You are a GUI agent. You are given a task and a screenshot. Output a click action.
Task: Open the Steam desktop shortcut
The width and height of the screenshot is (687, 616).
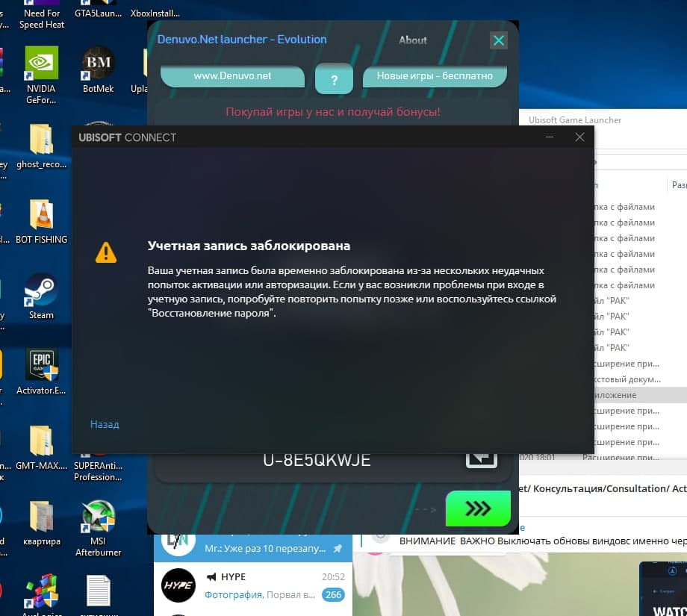(41, 291)
